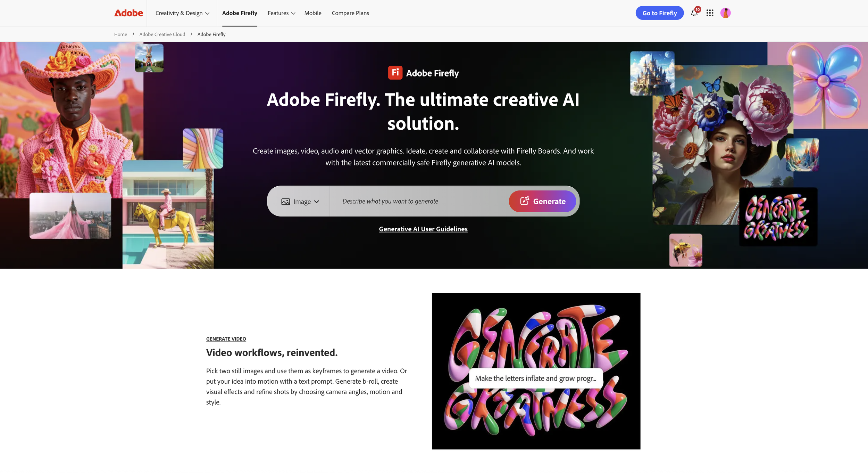Go to Home breadcrumb

[x=120, y=34]
